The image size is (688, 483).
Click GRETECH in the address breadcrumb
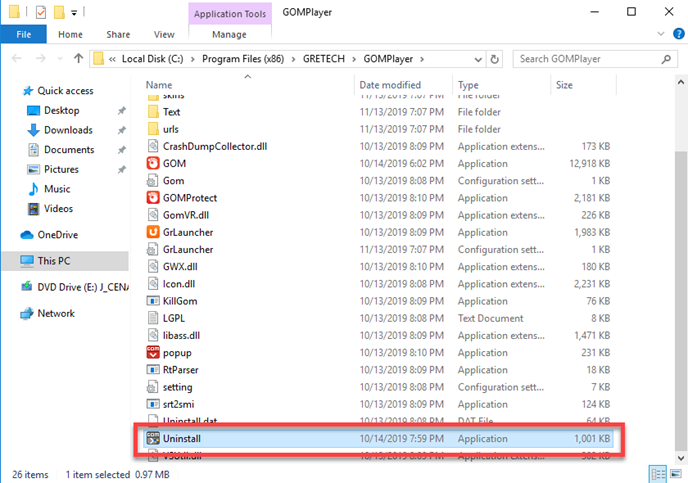pyautogui.click(x=324, y=59)
